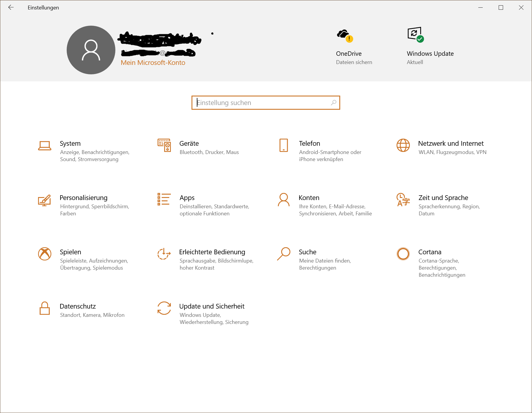Click 'Sprachausgabe, Bildschirmlupe, hoher Kontrast' description
Screen dimensions: 532x413
point(217,264)
